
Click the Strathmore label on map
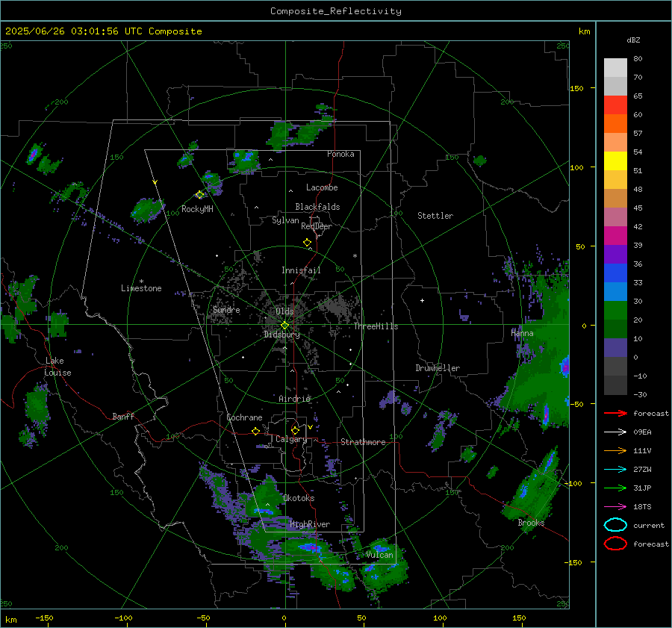[x=363, y=442]
